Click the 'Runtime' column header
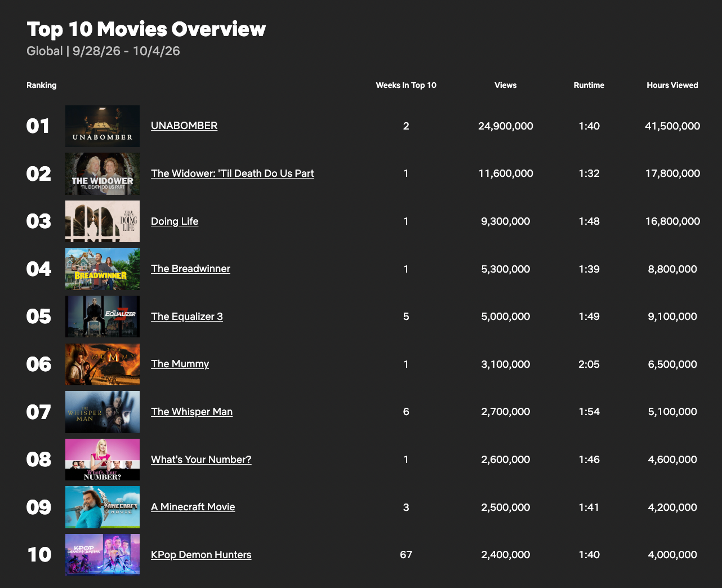The image size is (722, 588). [x=589, y=85]
